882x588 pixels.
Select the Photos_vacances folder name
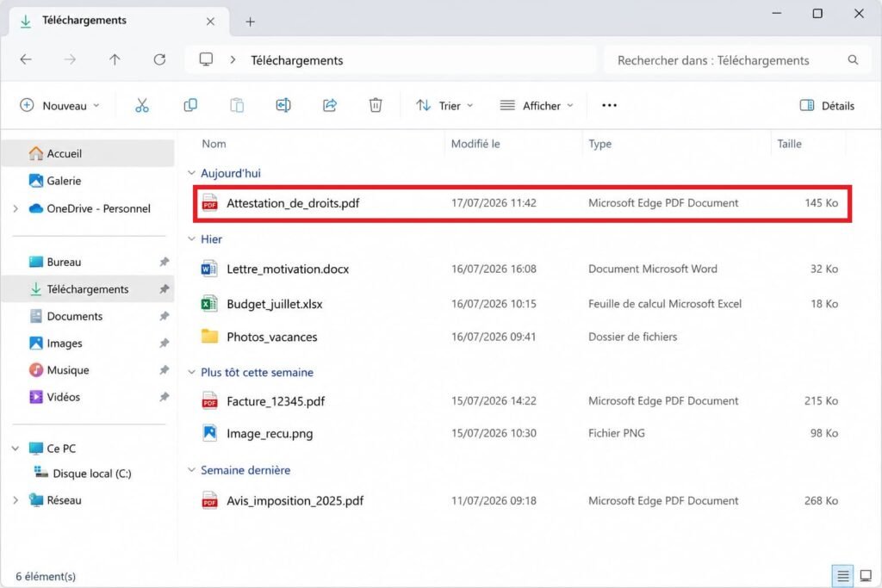pyautogui.click(x=271, y=337)
